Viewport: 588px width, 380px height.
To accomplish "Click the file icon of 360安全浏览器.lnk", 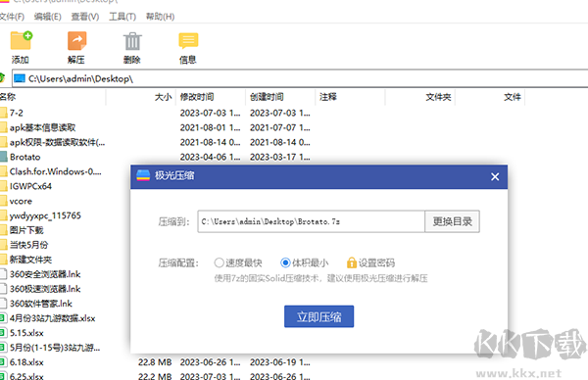I will (3, 274).
